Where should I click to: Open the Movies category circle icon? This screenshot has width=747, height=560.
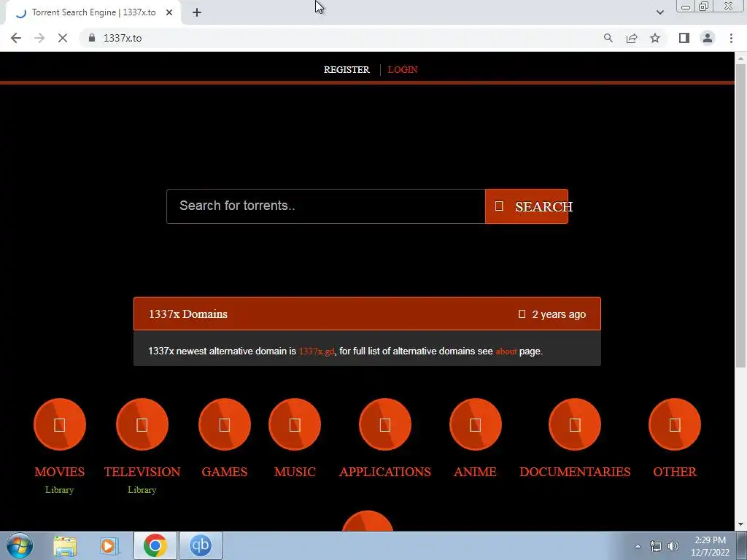click(60, 424)
